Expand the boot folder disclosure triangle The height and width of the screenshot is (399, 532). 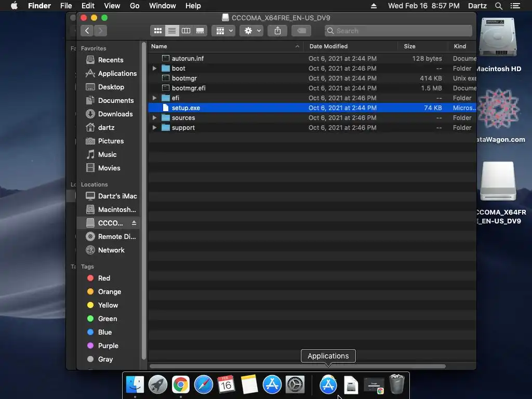click(x=154, y=69)
